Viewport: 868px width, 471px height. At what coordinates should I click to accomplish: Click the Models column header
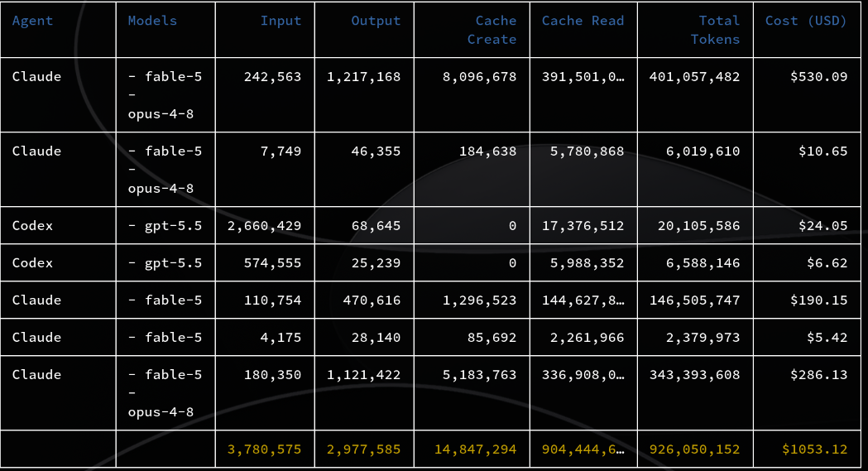(152, 21)
